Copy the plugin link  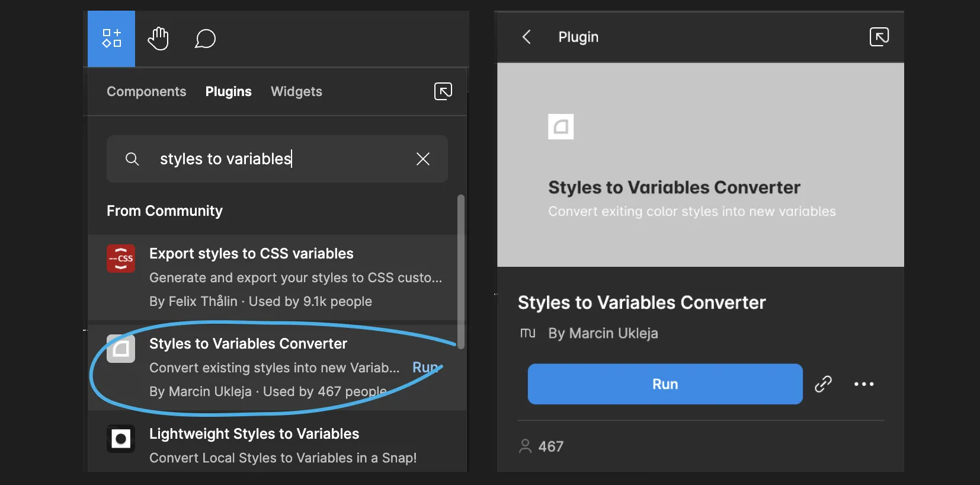[823, 384]
